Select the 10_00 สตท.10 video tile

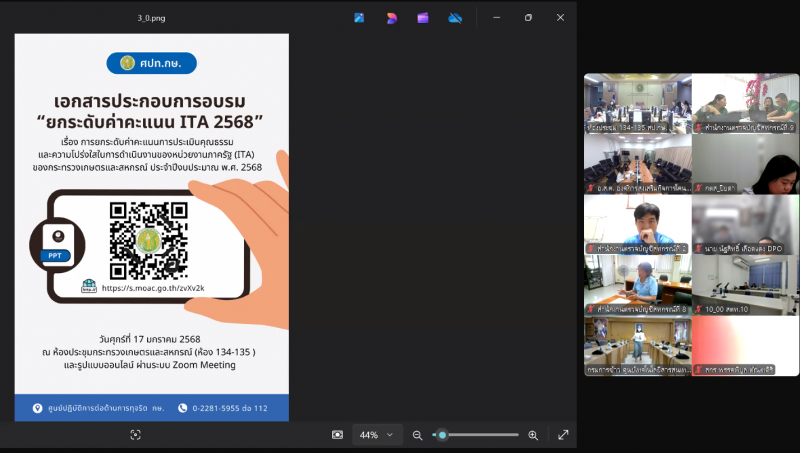click(x=745, y=285)
